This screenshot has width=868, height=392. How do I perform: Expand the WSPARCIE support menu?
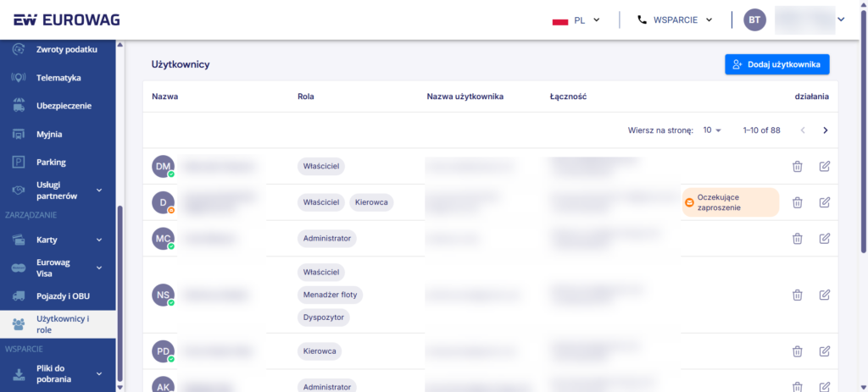pos(675,20)
